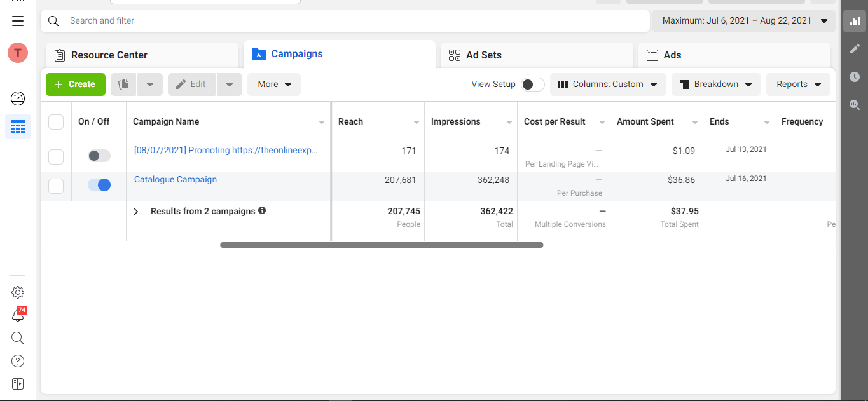Viewport: 868px width, 401px height.
Task: Turn off the Catalogue Campaign toggle
Action: tap(99, 185)
